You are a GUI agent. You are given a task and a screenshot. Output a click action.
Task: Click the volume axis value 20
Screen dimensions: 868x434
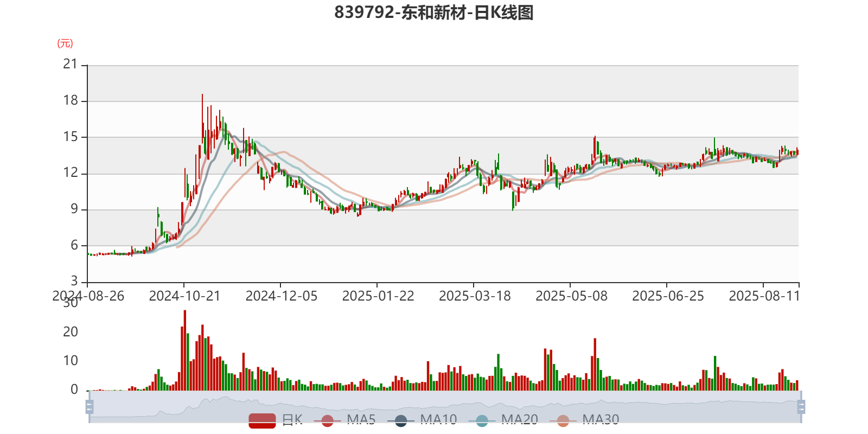click(x=71, y=332)
